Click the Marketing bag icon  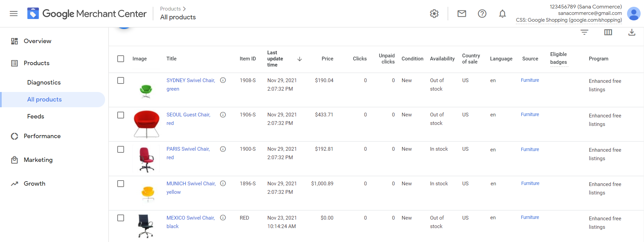14,160
